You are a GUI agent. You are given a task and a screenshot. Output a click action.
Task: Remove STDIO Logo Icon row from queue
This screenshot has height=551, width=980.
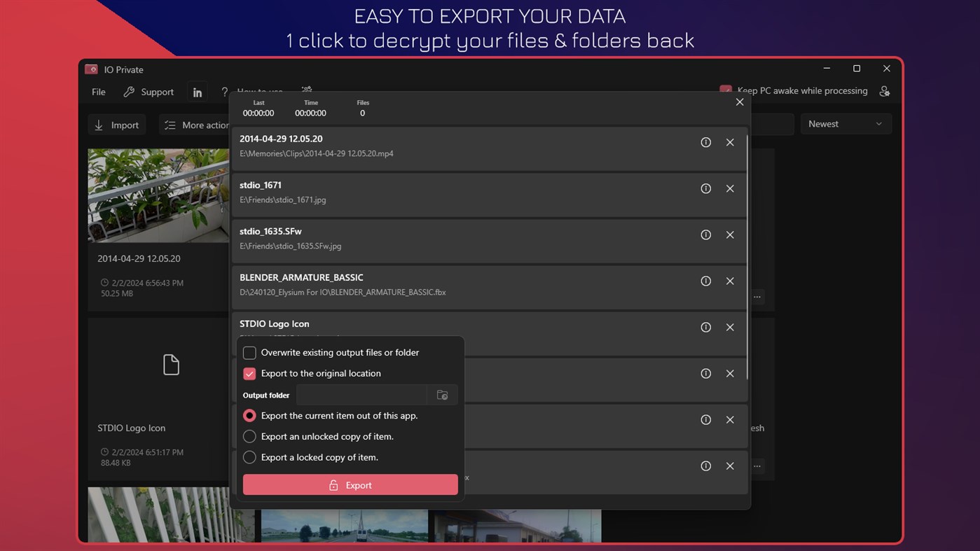pyautogui.click(x=730, y=327)
